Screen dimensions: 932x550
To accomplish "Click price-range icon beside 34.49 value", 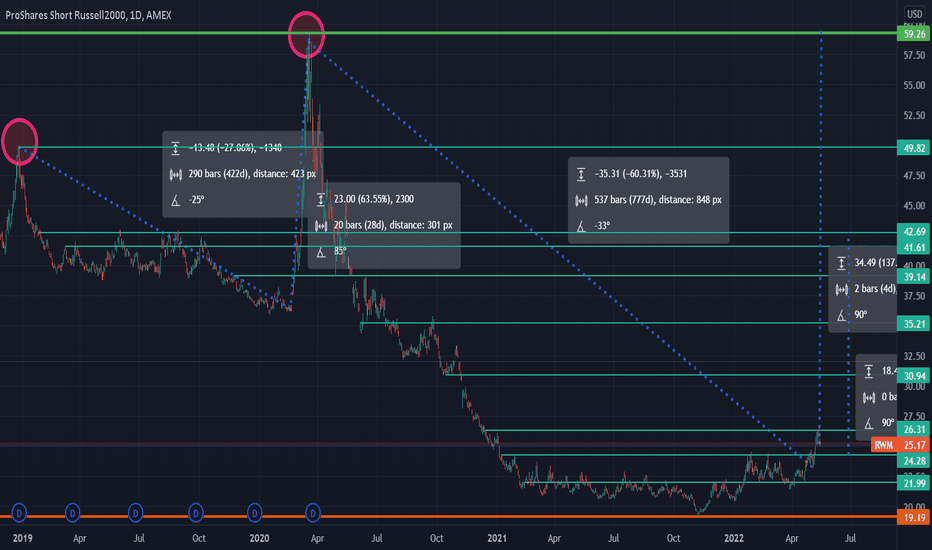I will [x=841, y=263].
